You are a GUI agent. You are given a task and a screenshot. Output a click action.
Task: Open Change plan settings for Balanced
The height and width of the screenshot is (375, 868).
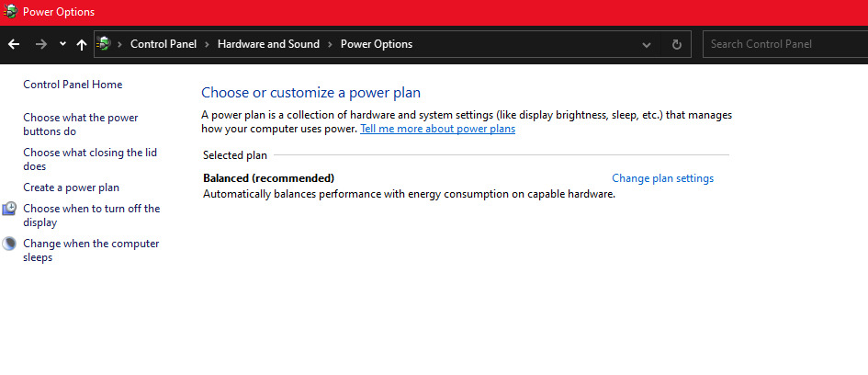click(x=662, y=178)
